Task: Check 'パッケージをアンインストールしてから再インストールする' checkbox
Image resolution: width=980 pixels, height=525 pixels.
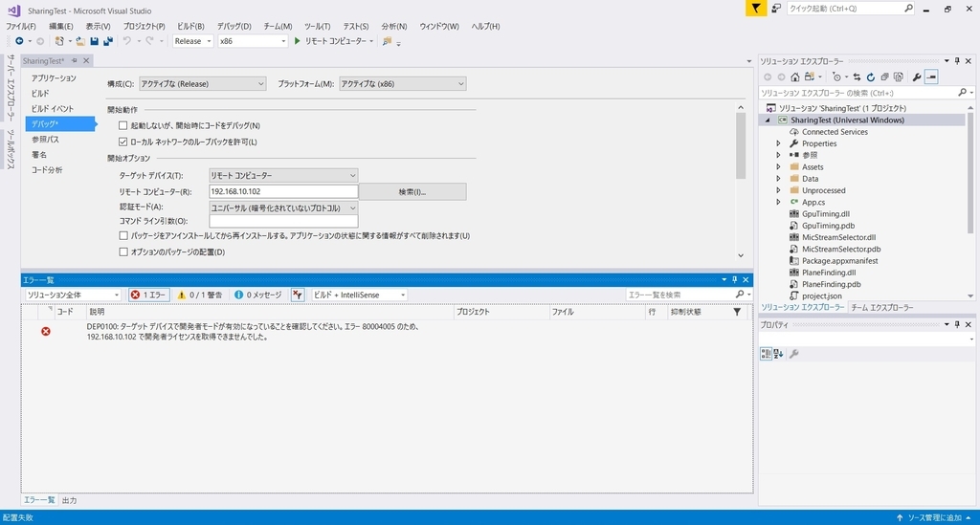Action: 123,236
